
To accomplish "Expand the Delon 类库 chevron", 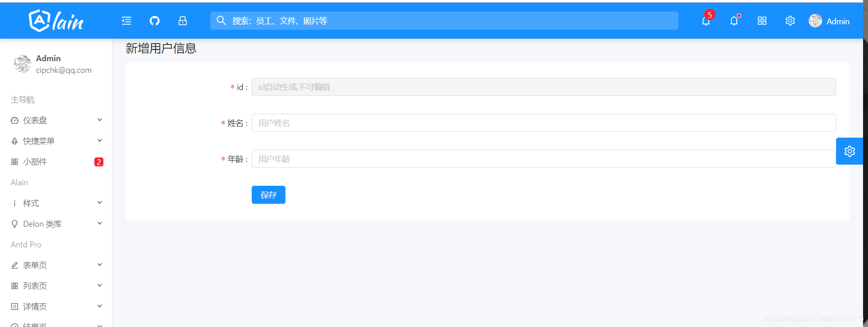I will 100,223.
